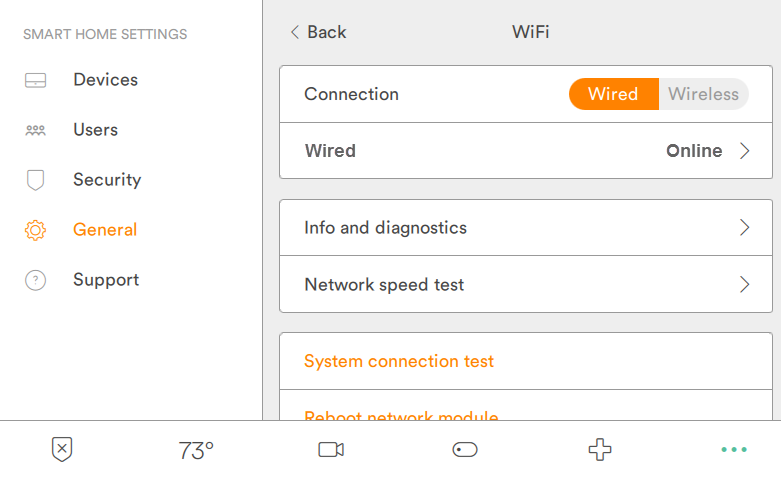Expand the Wired Online status chevron
781x480 pixels.
click(x=744, y=151)
